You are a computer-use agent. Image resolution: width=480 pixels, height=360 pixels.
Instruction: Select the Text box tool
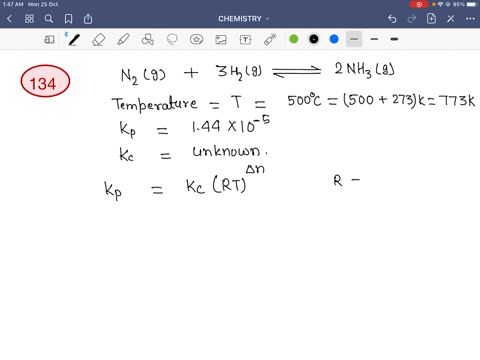pos(245,40)
